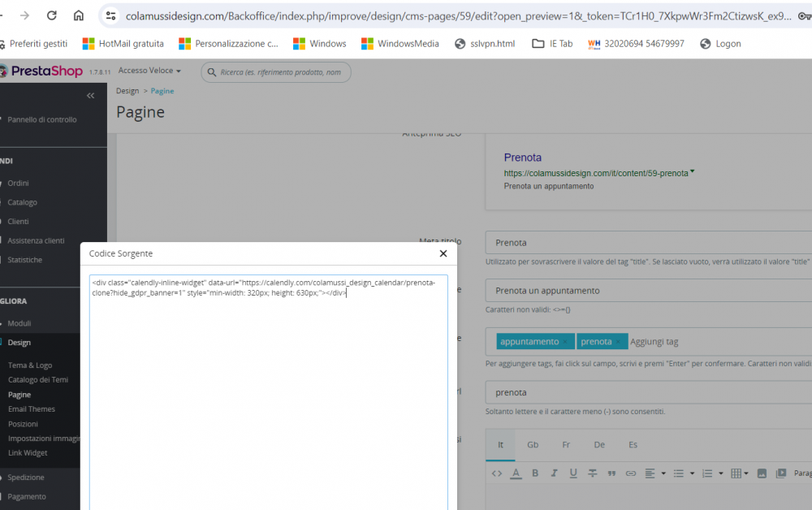Click the Design breadcrumb
The width and height of the screenshot is (812, 510).
[127, 91]
